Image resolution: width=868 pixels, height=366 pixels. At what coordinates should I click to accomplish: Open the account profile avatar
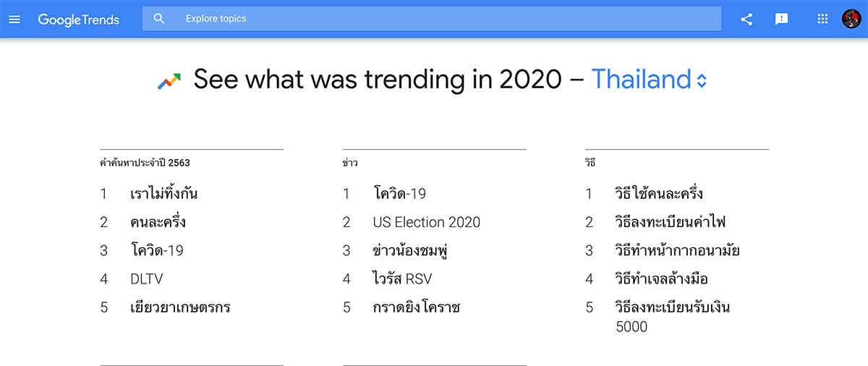click(851, 19)
